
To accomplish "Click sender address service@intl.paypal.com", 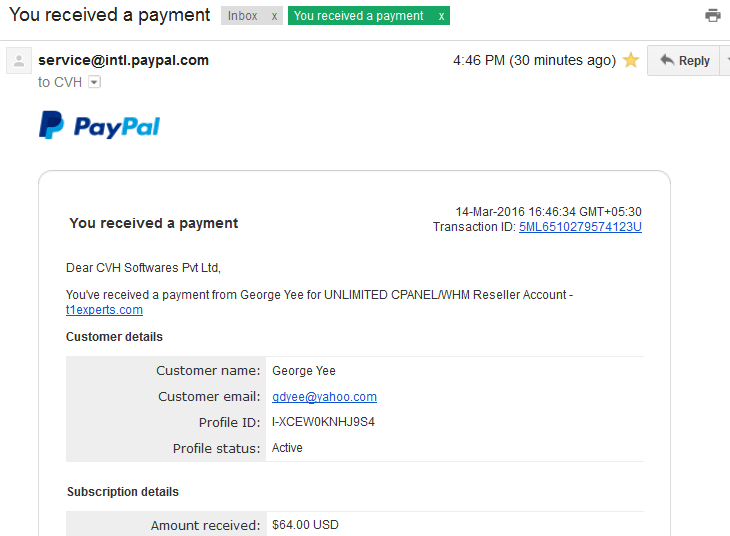I will point(123,60).
